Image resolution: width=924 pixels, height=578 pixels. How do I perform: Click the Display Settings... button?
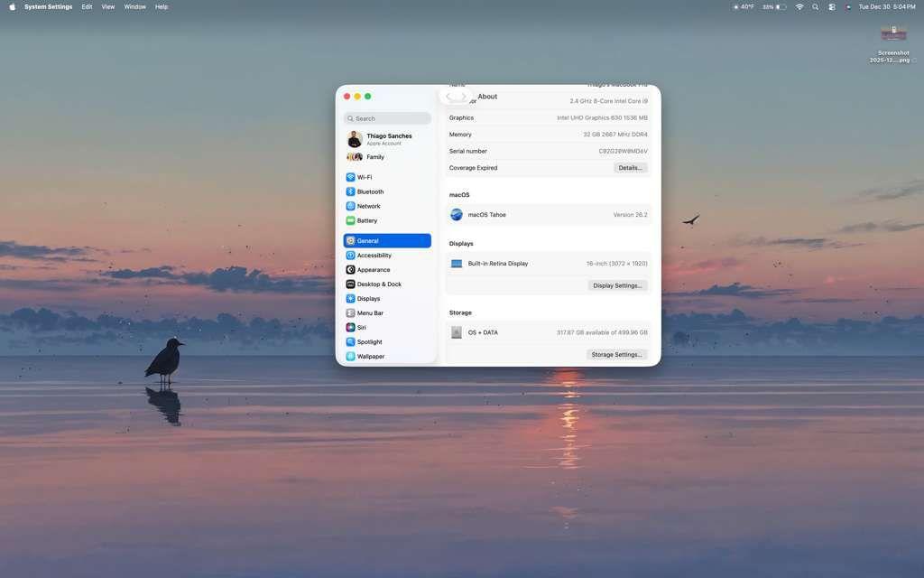(617, 285)
